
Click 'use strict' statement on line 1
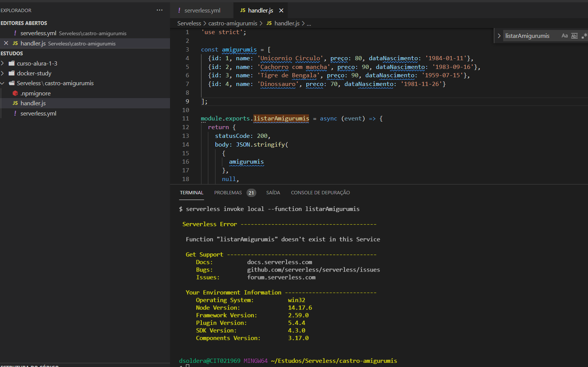(x=224, y=32)
